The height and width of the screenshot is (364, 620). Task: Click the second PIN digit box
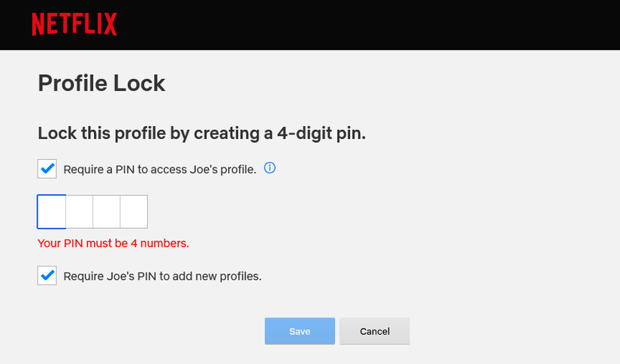tap(80, 212)
